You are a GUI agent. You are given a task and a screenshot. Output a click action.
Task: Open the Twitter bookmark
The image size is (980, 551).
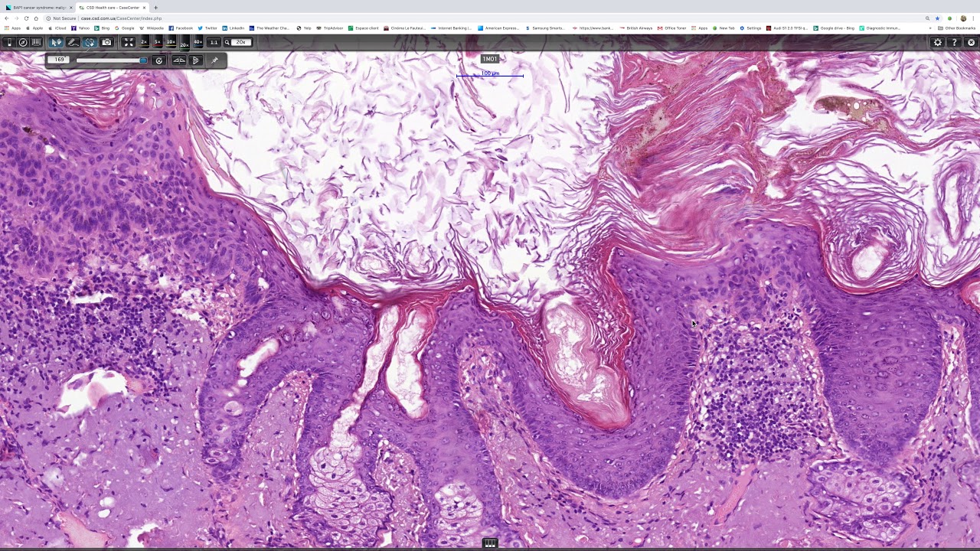point(207,28)
